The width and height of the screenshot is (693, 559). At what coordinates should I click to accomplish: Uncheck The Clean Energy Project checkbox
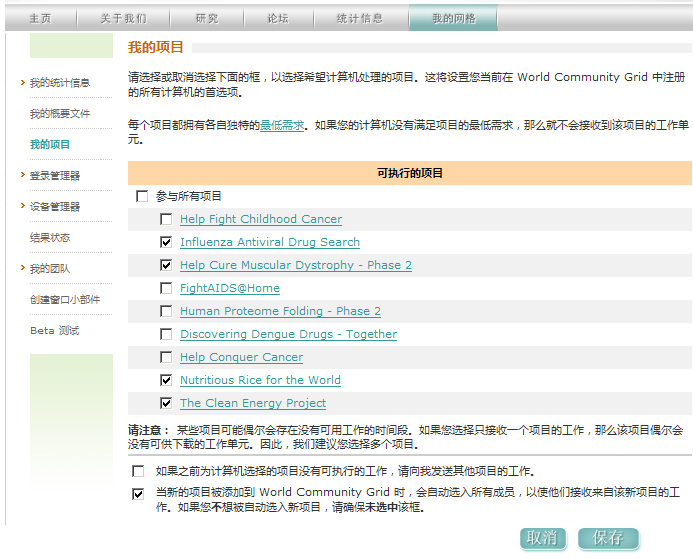click(x=166, y=403)
